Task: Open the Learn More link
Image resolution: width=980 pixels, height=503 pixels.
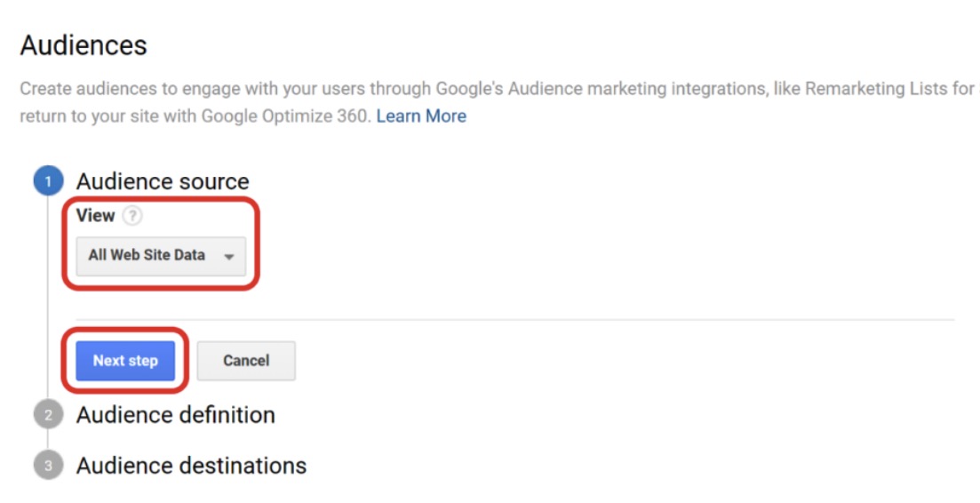Action: pyautogui.click(x=421, y=116)
